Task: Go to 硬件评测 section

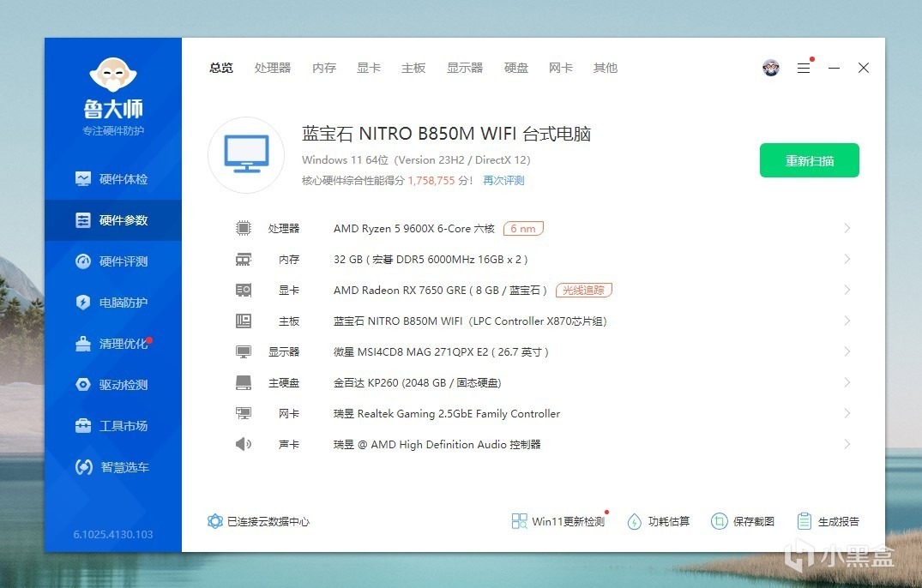Action: coord(113,261)
